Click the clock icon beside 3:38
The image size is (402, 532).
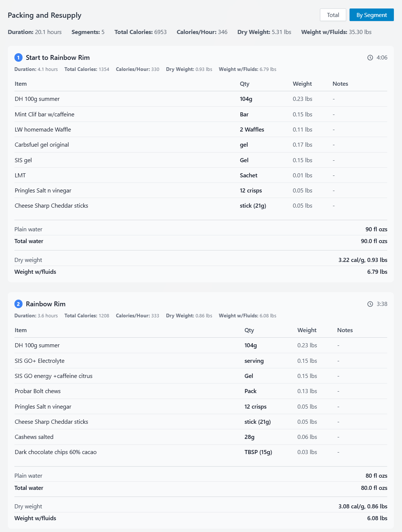tap(369, 304)
